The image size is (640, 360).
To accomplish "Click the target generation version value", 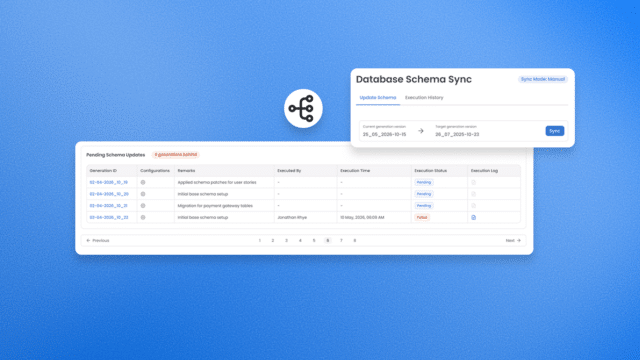I will [x=457, y=134].
